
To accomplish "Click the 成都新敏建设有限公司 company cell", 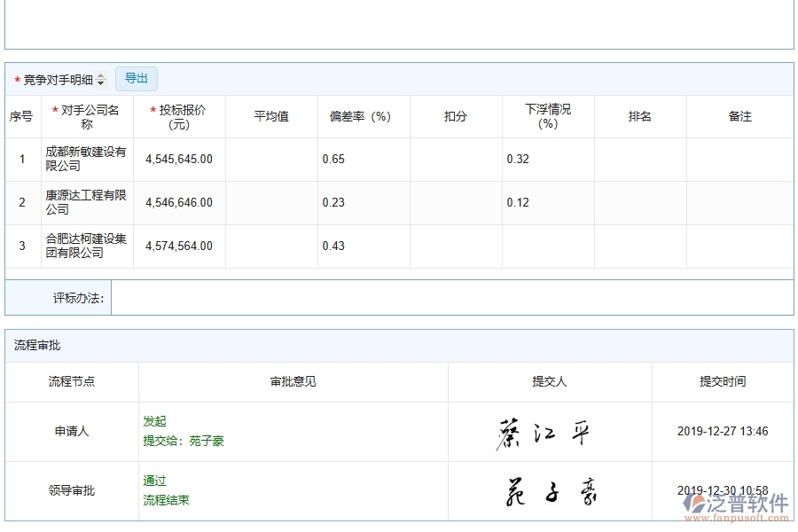I will pyautogui.click(x=85, y=160).
